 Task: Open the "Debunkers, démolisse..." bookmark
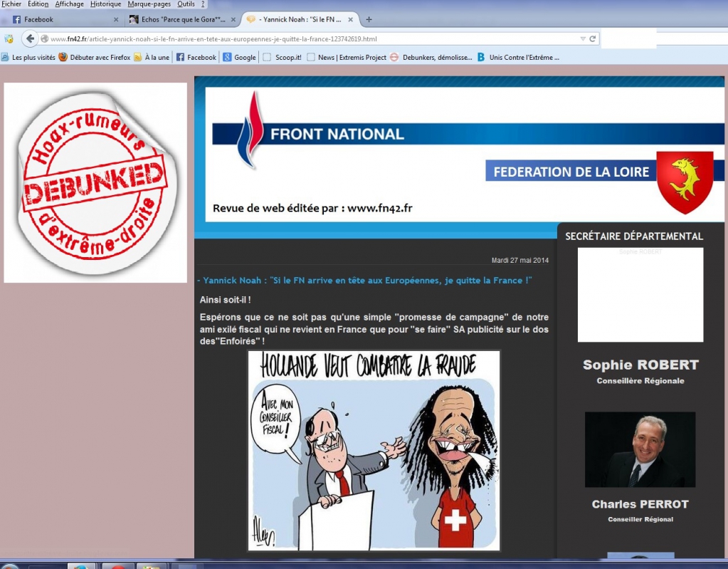point(431,58)
